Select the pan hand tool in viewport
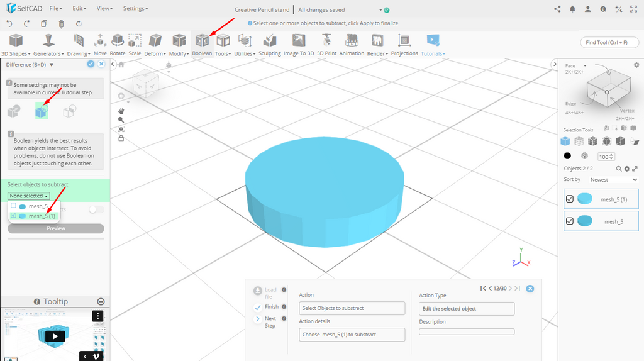This screenshot has width=644, height=361. coord(121,111)
